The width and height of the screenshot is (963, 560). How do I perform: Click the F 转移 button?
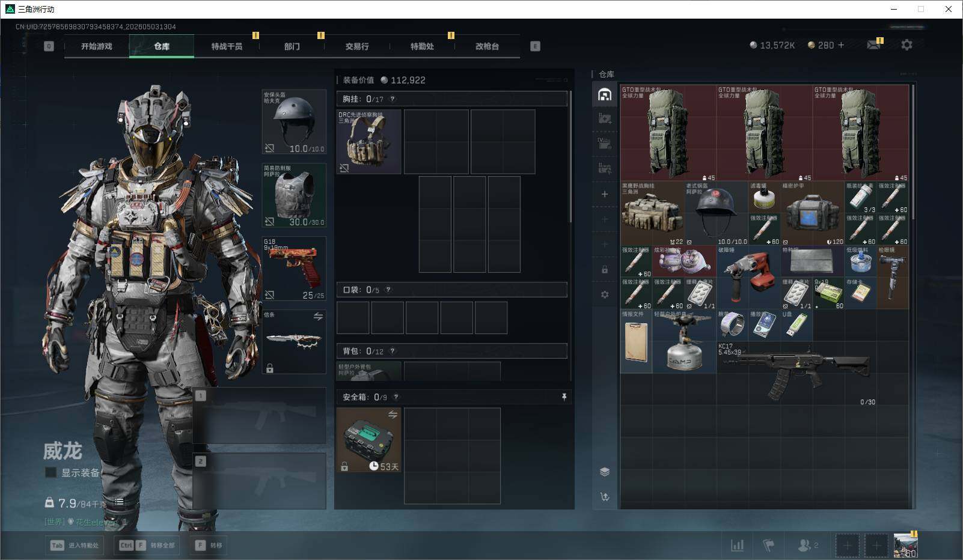click(208, 546)
